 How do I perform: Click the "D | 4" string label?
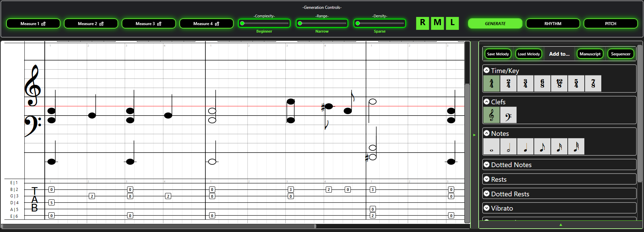(14, 203)
